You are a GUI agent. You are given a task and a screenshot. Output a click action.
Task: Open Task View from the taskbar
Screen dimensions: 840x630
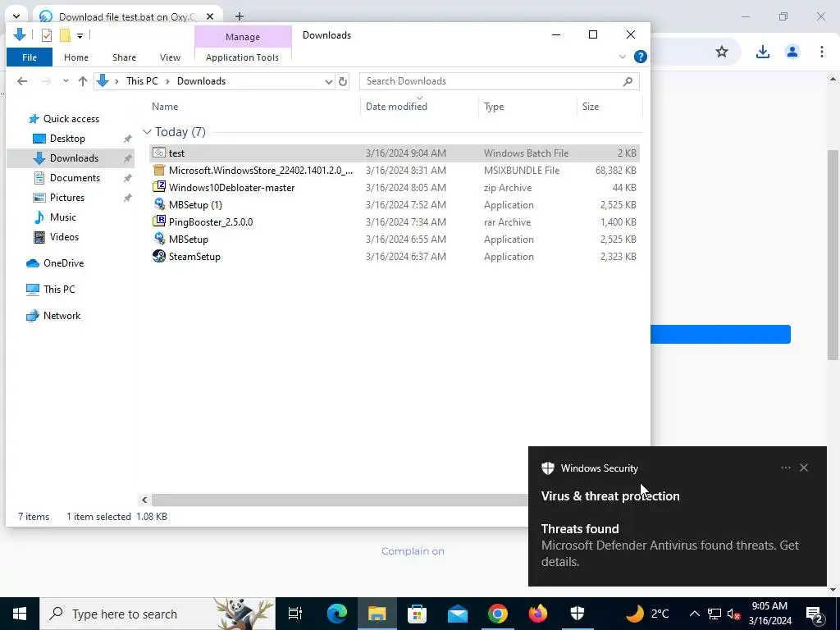click(295, 614)
